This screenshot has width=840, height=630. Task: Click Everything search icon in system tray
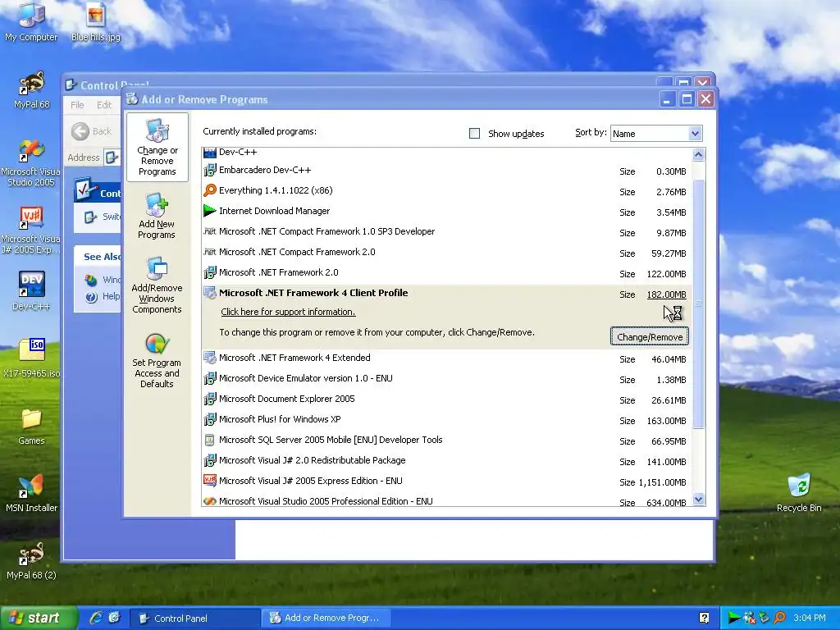pyautogui.click(x=780, y=619)
